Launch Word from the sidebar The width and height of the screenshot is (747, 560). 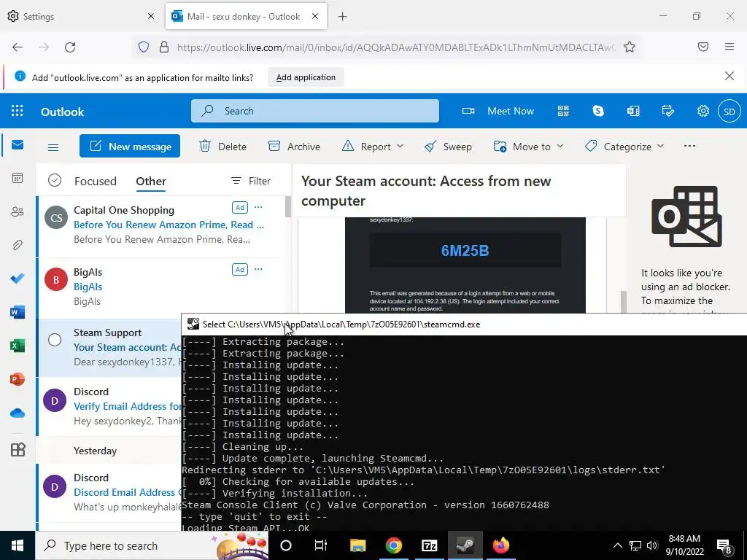tap(18, 312)
